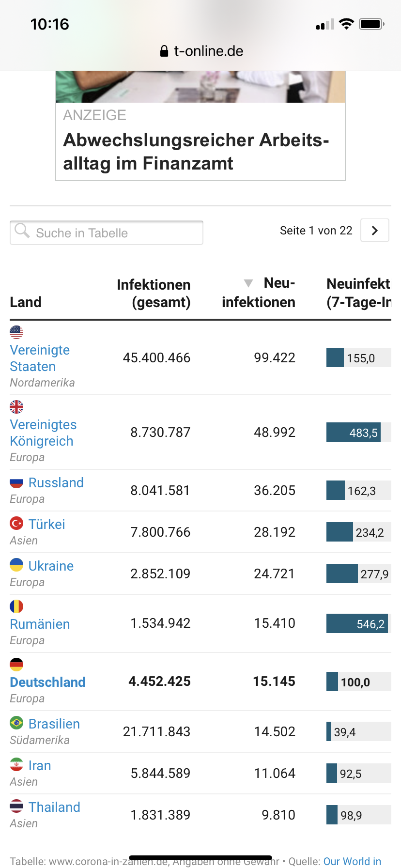The height and width of the screenshot is (868, 401).
Task: Open the Deutschland country link
Action: (47, 682)
